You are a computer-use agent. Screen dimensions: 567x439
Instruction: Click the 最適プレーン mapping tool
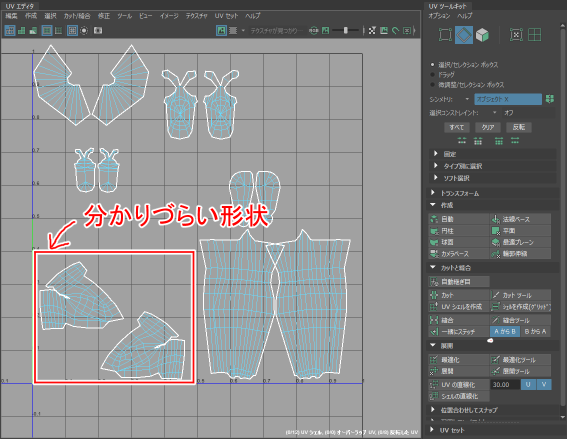point(520,242)
